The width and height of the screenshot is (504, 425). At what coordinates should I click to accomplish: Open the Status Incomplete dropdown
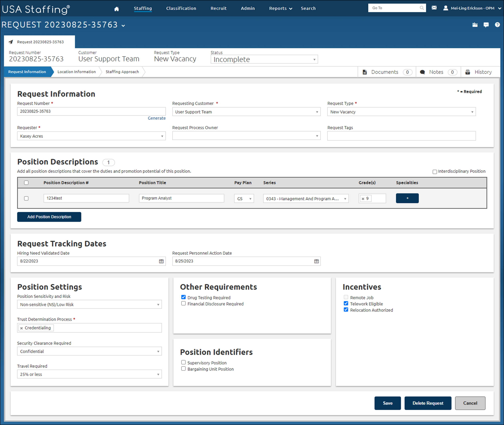(x=264, y=59)
